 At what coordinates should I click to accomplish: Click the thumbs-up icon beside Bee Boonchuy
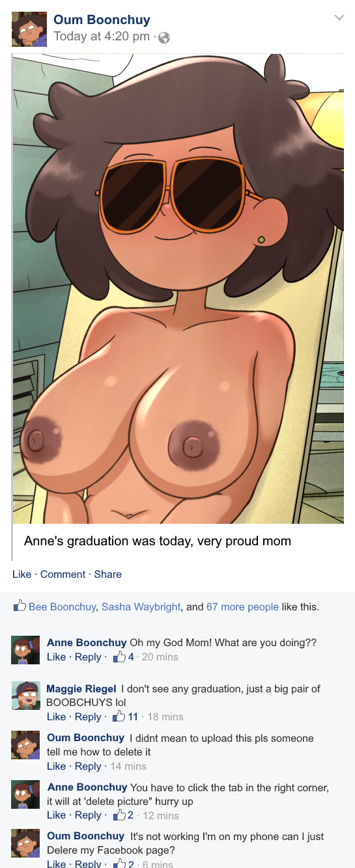[x=20, y=606]
